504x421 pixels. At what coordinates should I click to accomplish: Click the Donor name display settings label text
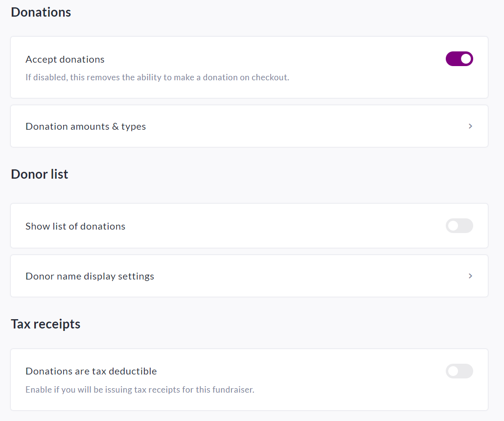coord(90,276)
